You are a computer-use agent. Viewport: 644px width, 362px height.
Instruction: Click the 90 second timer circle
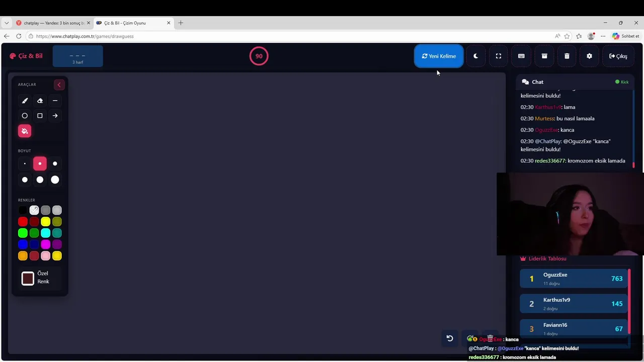coord(259,56)
